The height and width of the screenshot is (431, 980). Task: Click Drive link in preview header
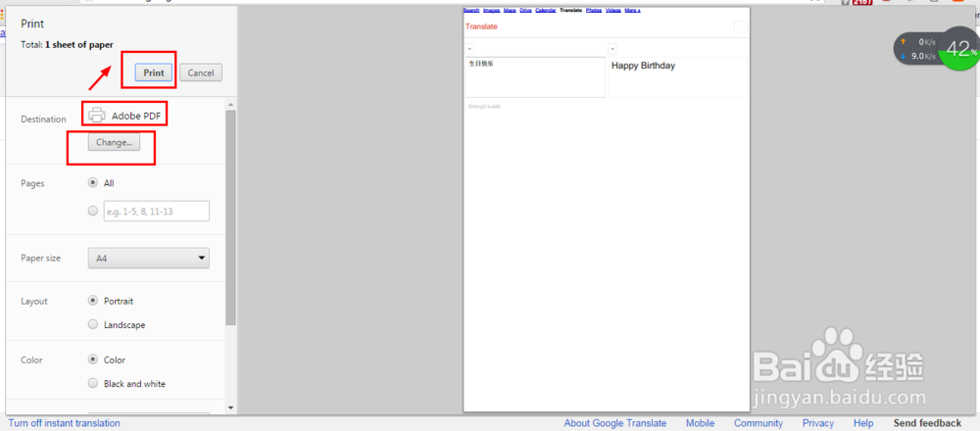(525, 11)
